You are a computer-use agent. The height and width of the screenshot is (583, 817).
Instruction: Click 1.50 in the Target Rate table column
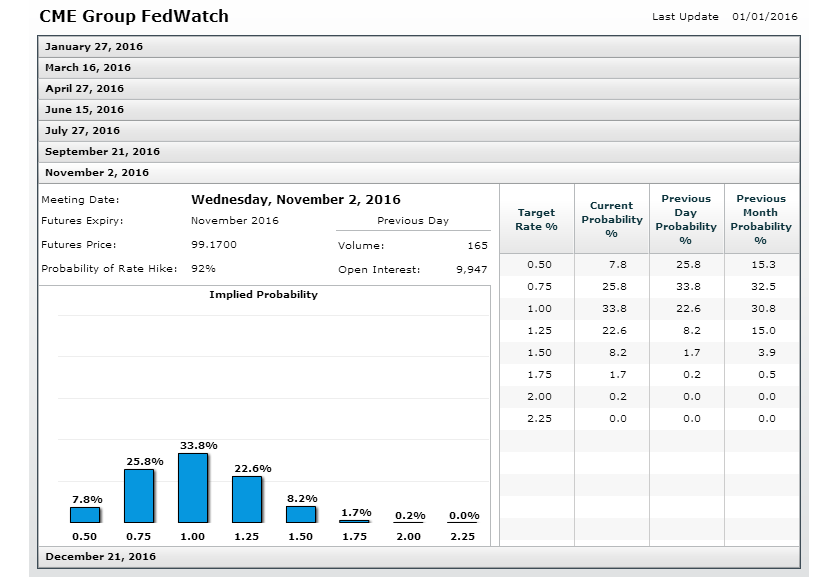click(x=539, y=353)
